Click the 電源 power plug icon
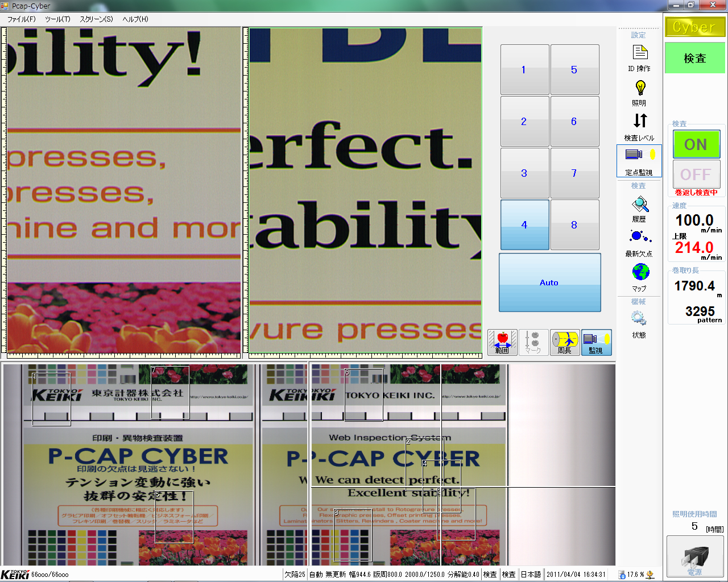The height and width of the screenshot is (582, 728). (695, 558)
